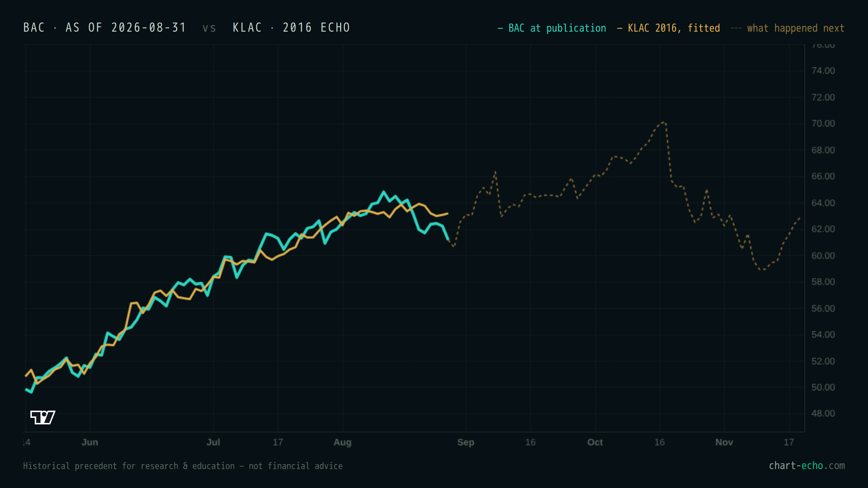This screenshot has width=868, height=488.
Task: Click the 74.00 price axis label
Action: pos(823,71)
